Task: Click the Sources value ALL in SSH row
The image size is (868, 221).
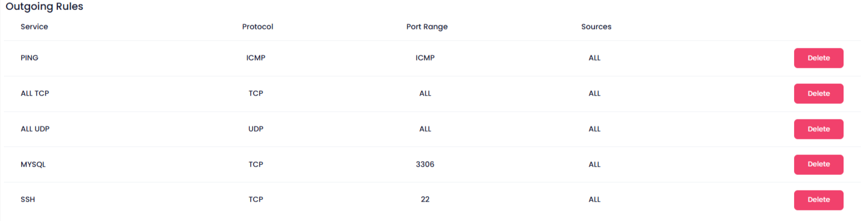Action: (x=594, y=200)
